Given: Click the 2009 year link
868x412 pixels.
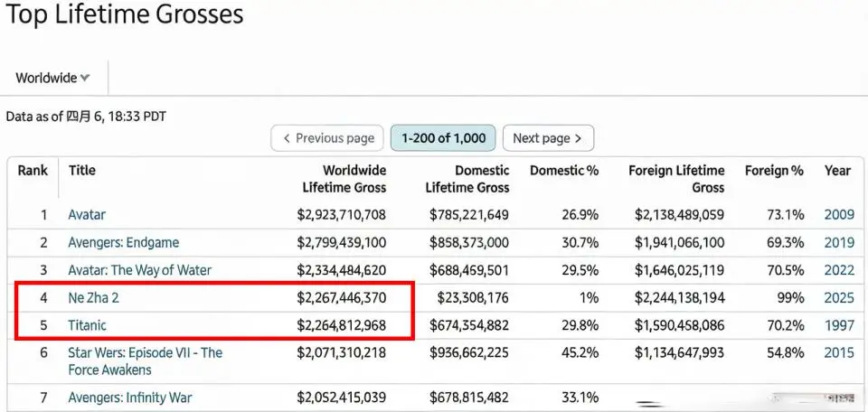Looking at the screenshot, I should tap(838, 215).
